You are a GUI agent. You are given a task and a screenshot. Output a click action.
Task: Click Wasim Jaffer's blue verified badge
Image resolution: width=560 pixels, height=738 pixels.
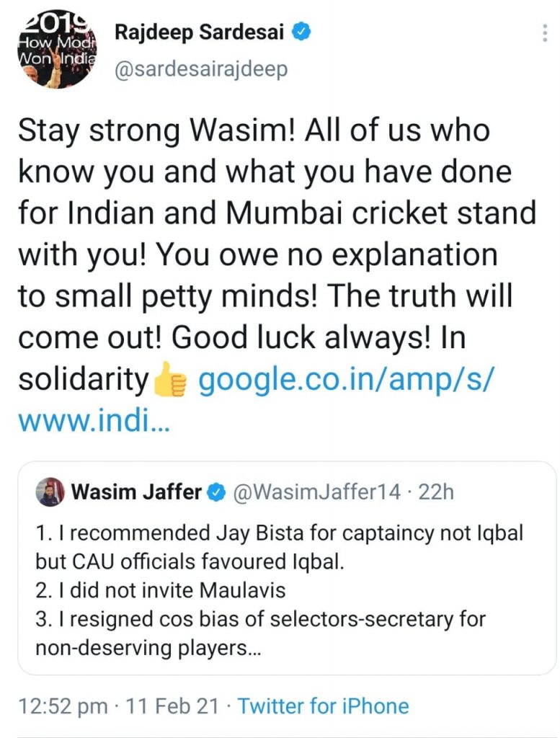pos(215,493)
